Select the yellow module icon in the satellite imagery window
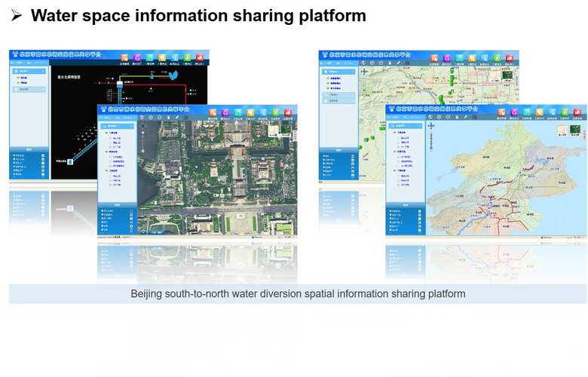The height and width of the screenshot is (377, 588). click(x=250, y=112)
